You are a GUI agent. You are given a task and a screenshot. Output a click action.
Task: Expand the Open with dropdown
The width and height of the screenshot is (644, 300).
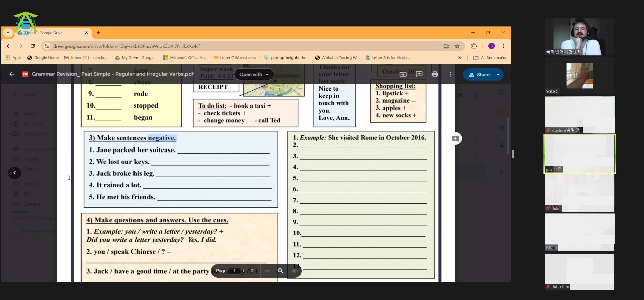click(254, 74)
